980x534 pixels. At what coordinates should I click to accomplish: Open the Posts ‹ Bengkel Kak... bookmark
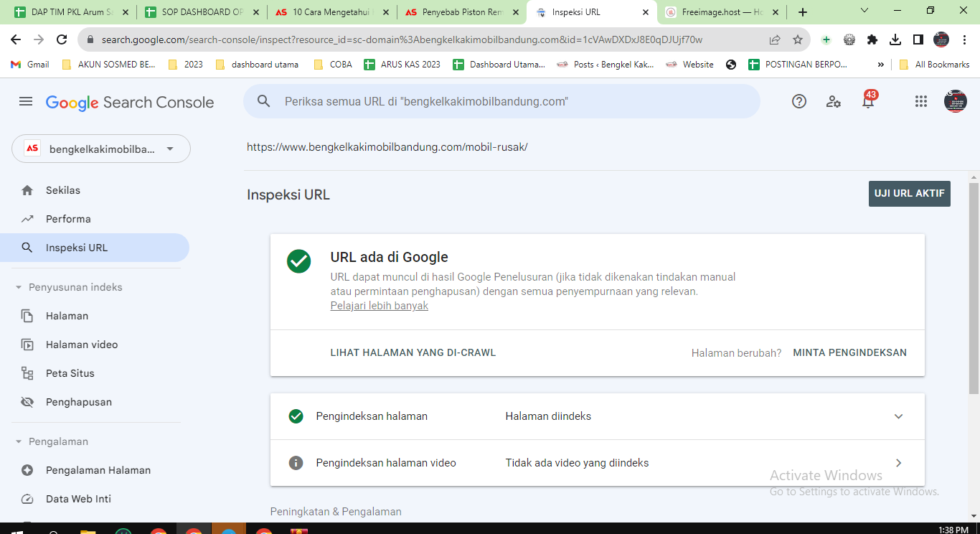click(606, 65)
